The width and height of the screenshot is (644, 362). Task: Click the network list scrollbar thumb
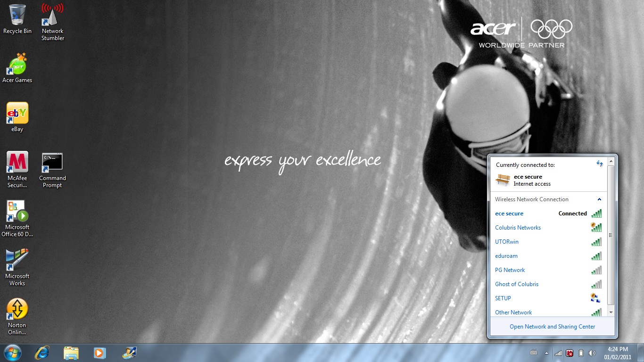[611, 235]
